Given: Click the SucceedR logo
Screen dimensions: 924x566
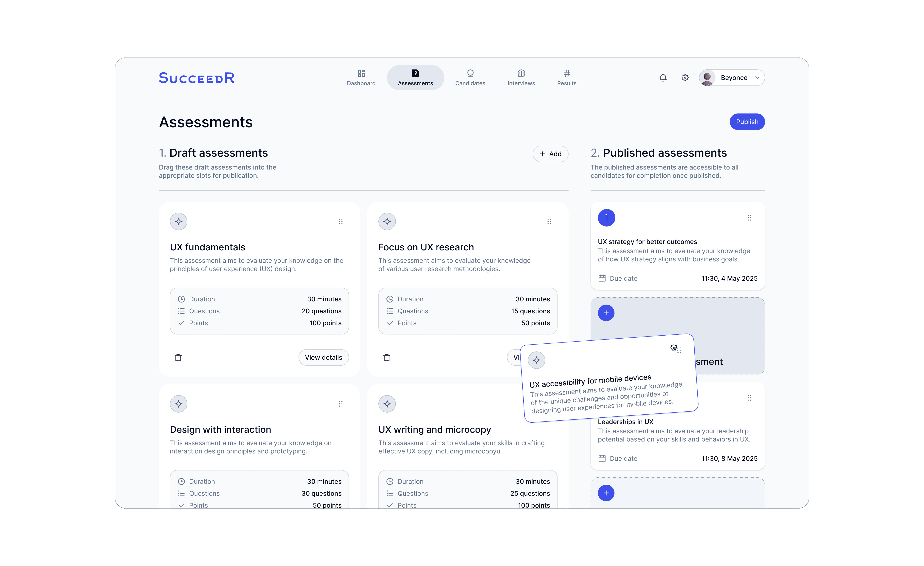Looking at the screenshot, I should (197, 78).
